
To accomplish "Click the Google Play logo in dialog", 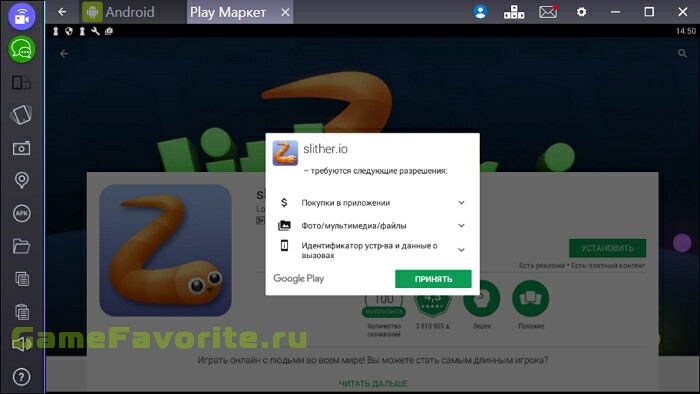I will 299,278.
